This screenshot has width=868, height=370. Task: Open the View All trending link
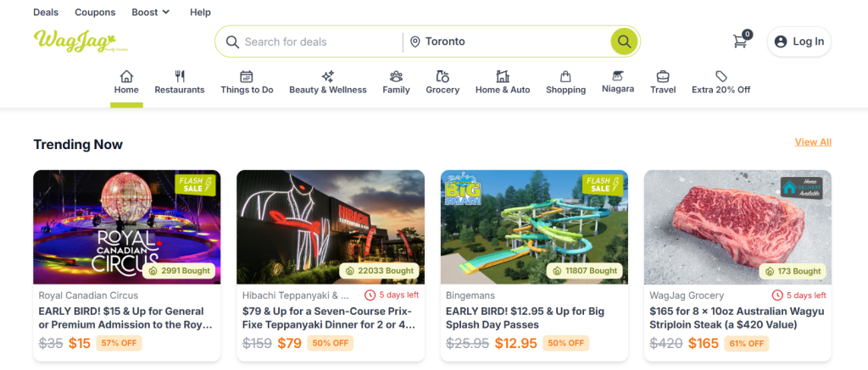813,142
